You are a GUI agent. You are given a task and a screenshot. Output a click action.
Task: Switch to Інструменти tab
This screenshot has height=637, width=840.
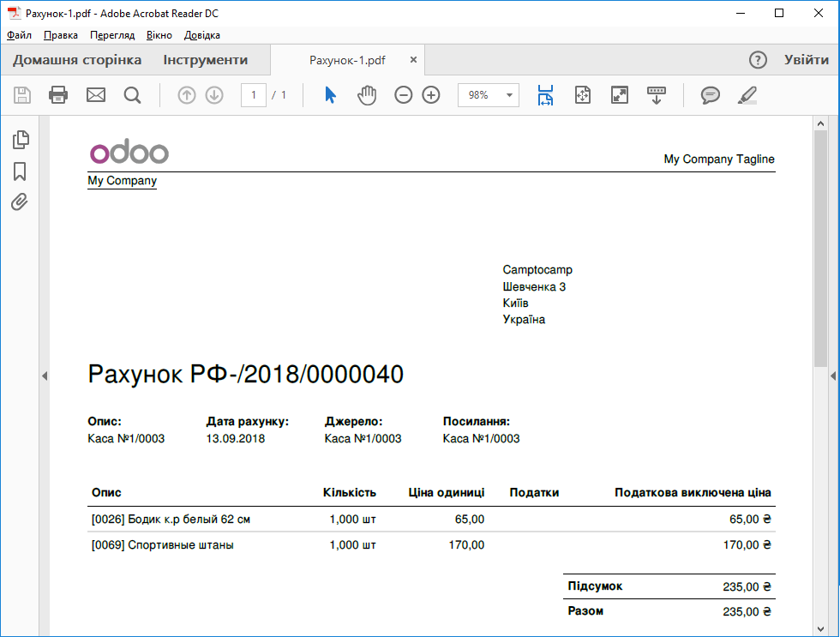[205, 60]
